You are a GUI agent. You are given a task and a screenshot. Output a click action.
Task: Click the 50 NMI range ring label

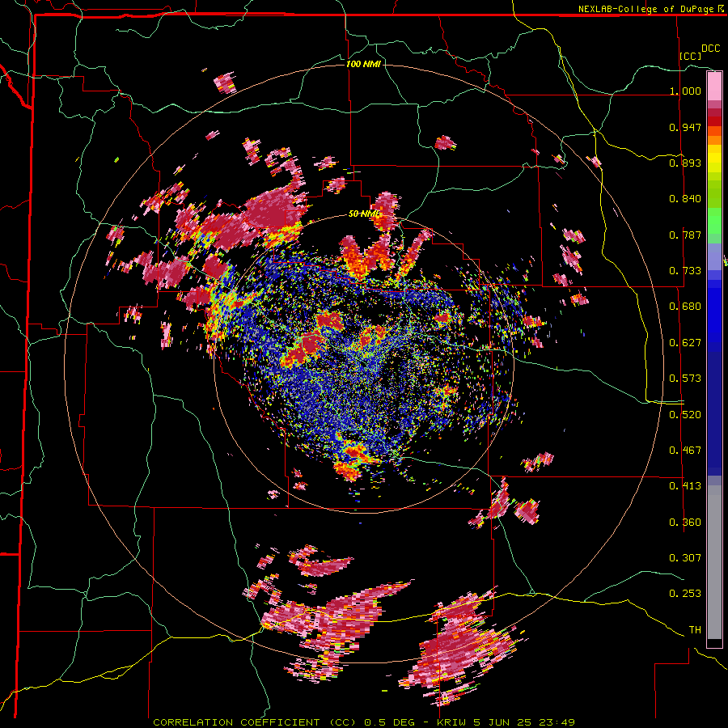365,214
